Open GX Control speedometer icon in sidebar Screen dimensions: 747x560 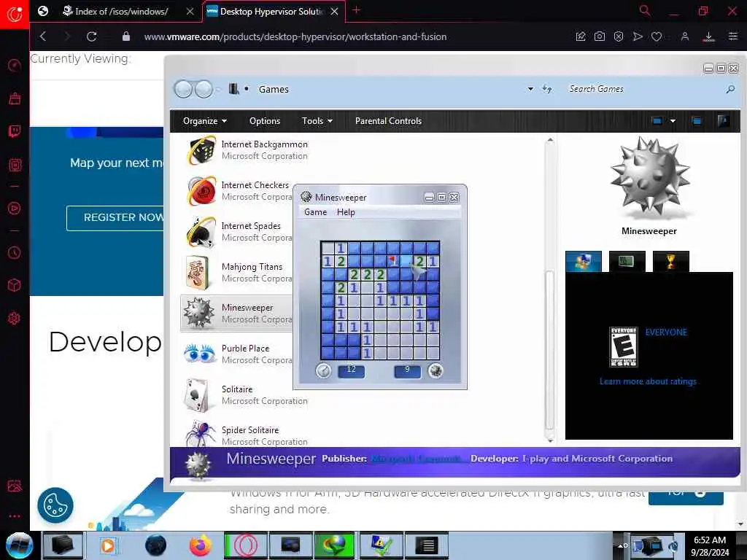[15, 65]
